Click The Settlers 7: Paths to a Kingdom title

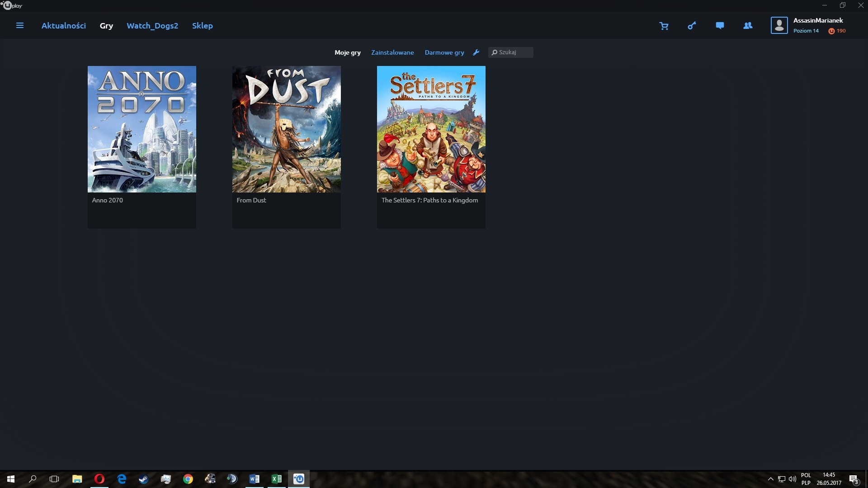(x=429, y=200)
